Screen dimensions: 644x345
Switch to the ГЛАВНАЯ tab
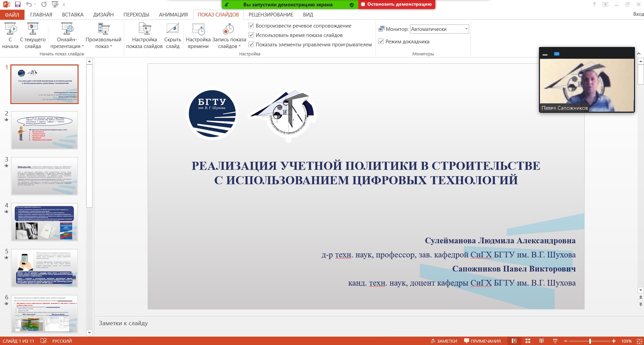tap(41, 15)
